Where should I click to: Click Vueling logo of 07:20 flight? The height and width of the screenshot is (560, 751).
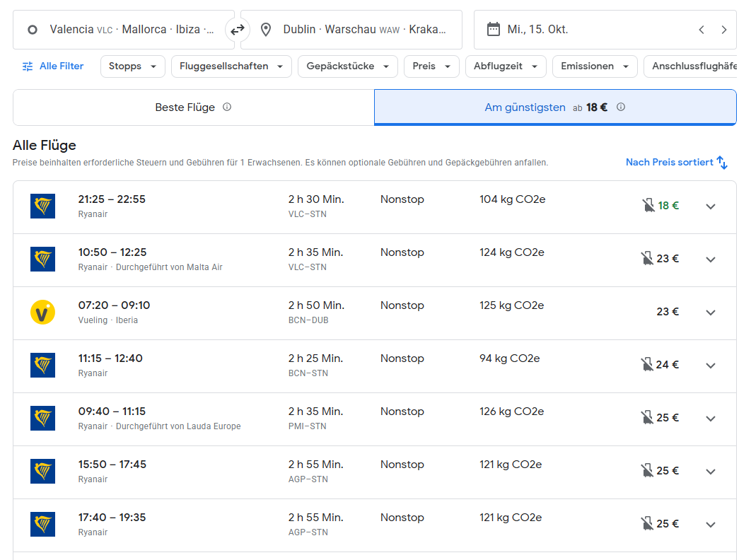pyautogui.click(x=42, y=313)
